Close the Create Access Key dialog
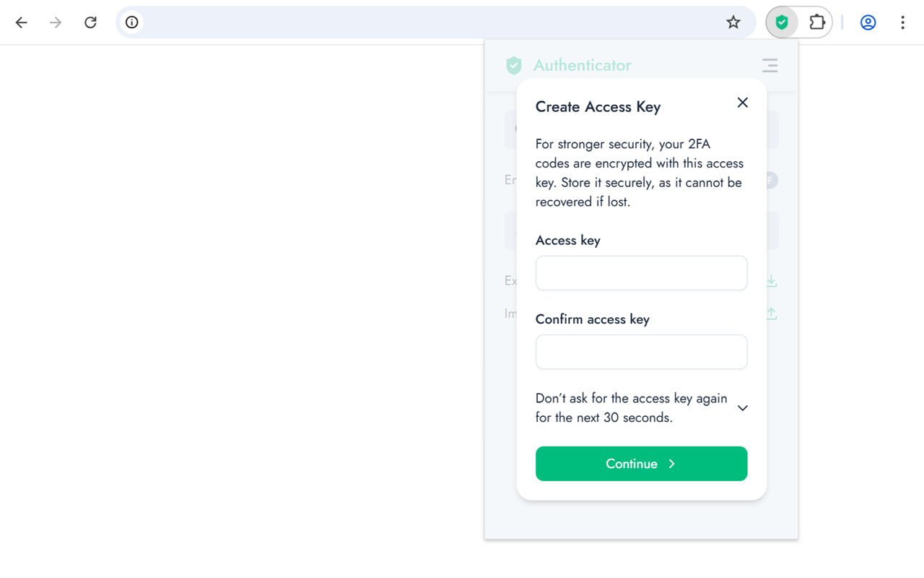The height and width of the screenshot is (578, 924). 742,103
